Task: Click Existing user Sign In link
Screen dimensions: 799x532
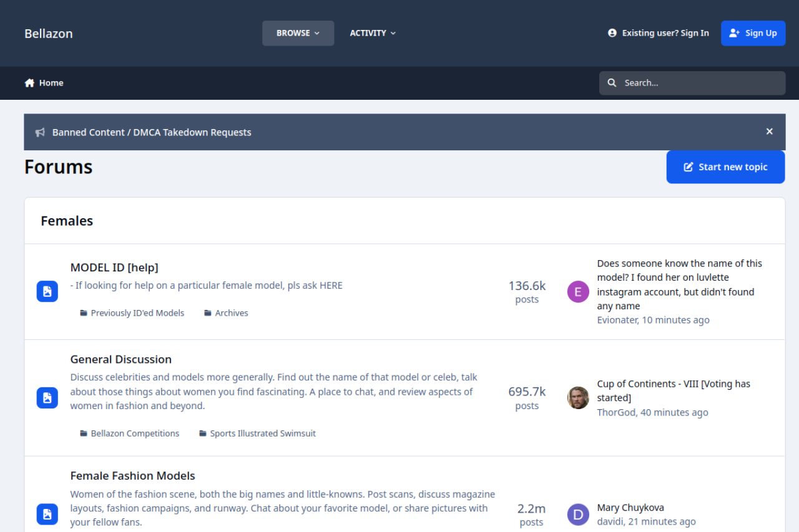Action: 659,33
